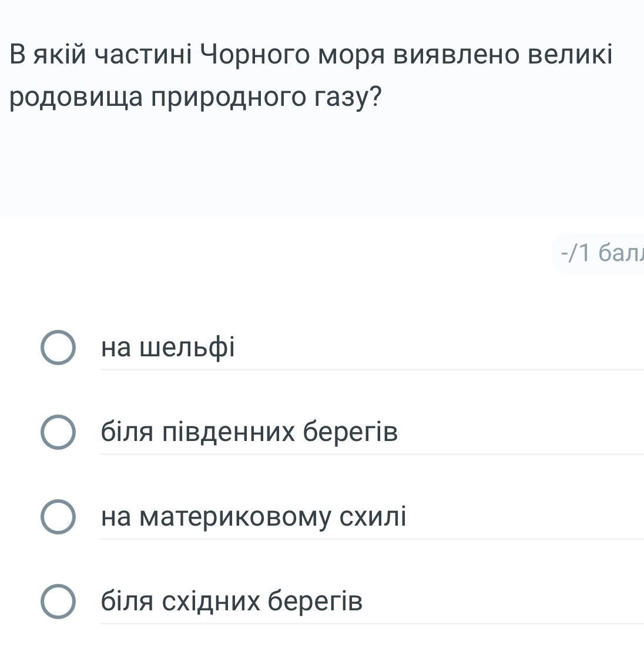Mark the "на материковому схилі" radio option
Screen dimensions: 644x645
pyautogui.click(x=58, y=517)
